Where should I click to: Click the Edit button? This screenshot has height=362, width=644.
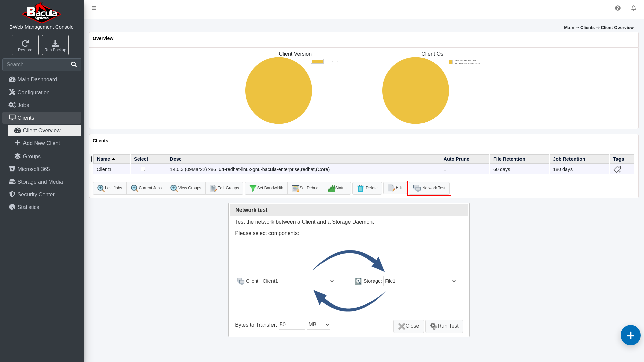(395, 188)
